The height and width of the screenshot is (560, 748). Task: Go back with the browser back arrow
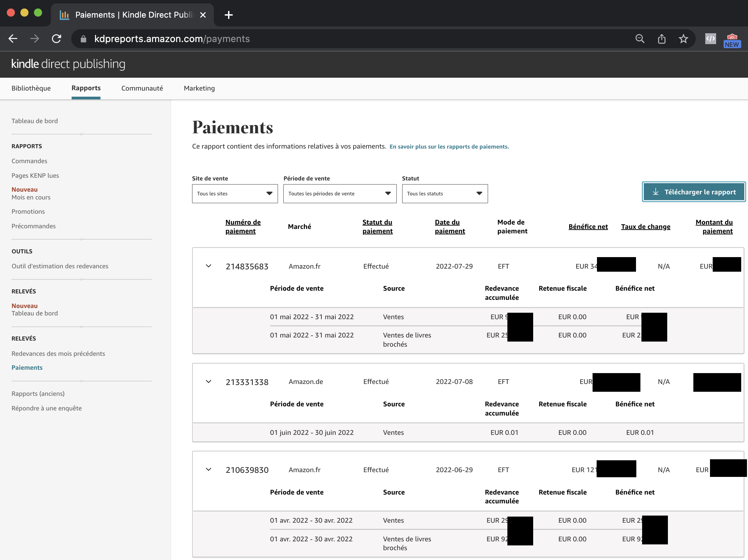[x=13, y=39]
